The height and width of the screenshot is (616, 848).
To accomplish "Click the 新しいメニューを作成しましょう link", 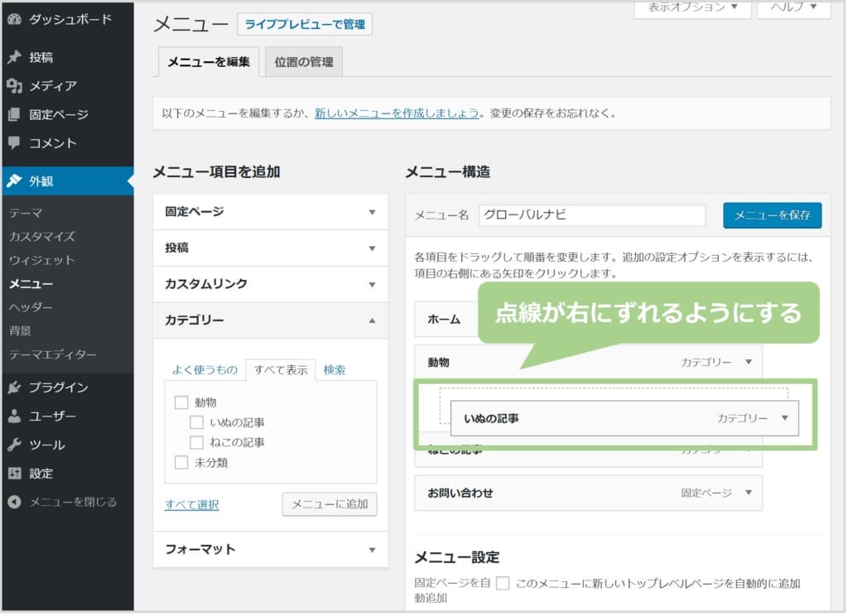I will tap(397, 113).
